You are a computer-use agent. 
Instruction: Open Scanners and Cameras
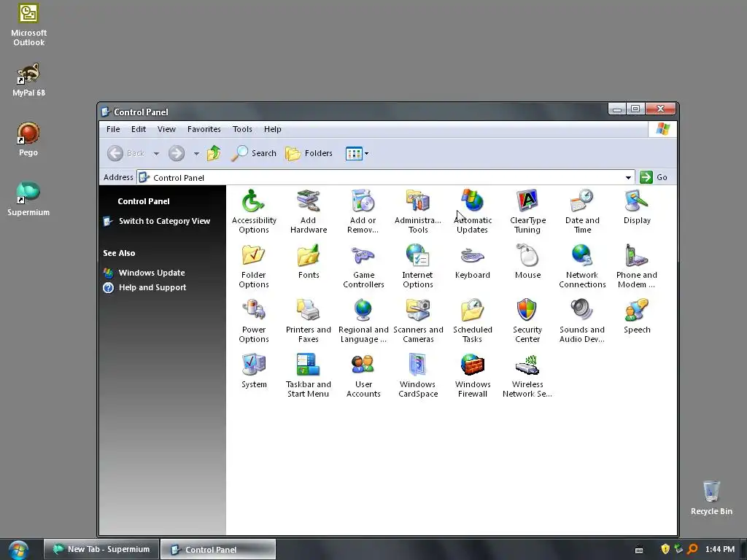pyautogui.click(x=418, y=321)
